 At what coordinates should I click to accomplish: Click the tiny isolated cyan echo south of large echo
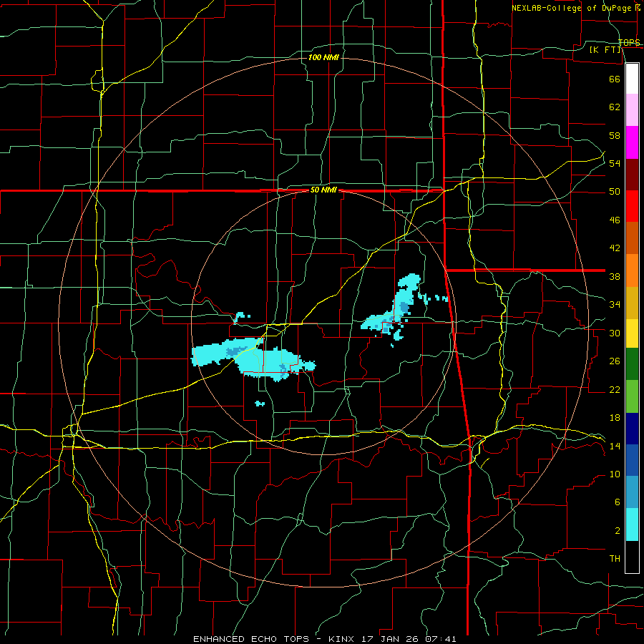point(260,404)
